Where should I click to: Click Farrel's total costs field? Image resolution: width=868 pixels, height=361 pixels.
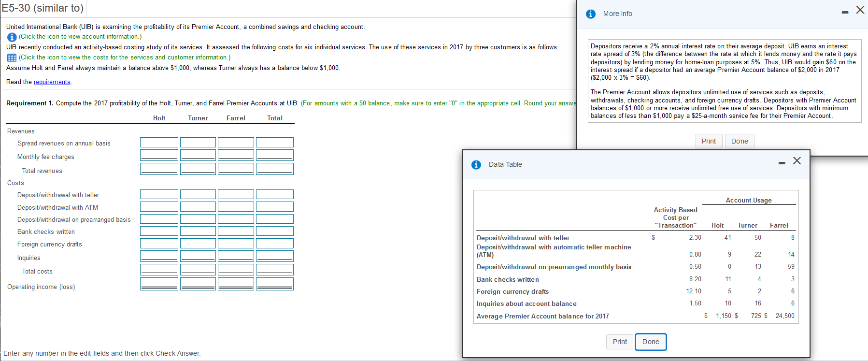click(x=236, y=270)
